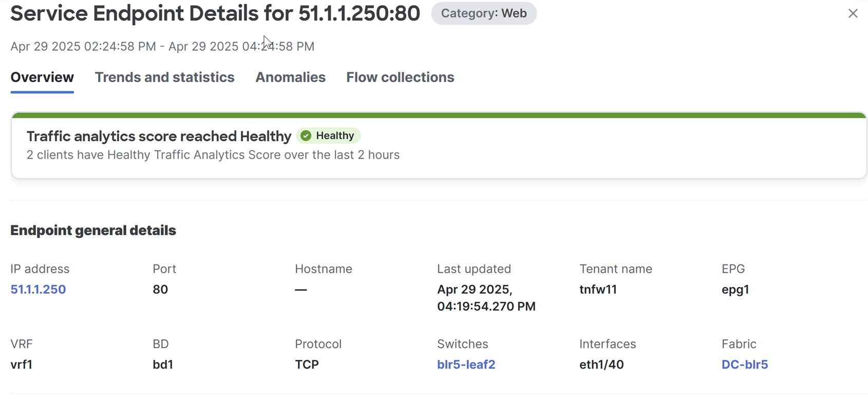Click the Category: Web badge
868x403 pixels.
484,13
